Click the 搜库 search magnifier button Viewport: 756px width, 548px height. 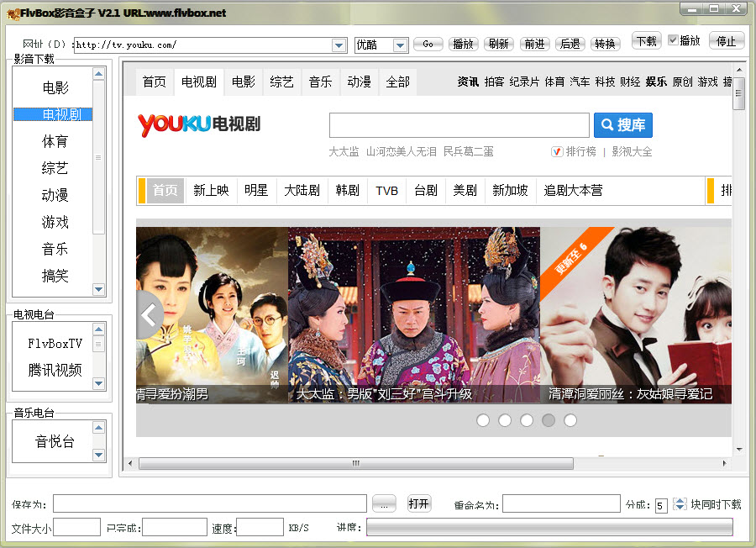[623, 125]
